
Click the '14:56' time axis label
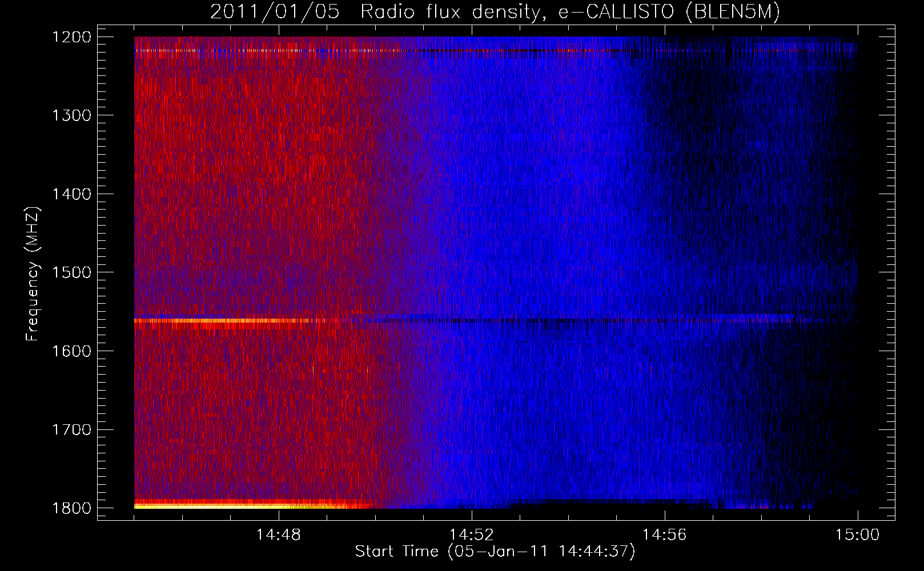(x=664, y=535)
